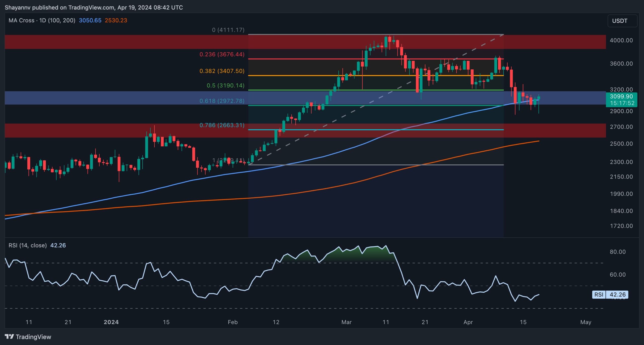This screenshot has width=644, height=345.
Task: Click the orange 2530.23 MA value
Action: click(116, 20)
